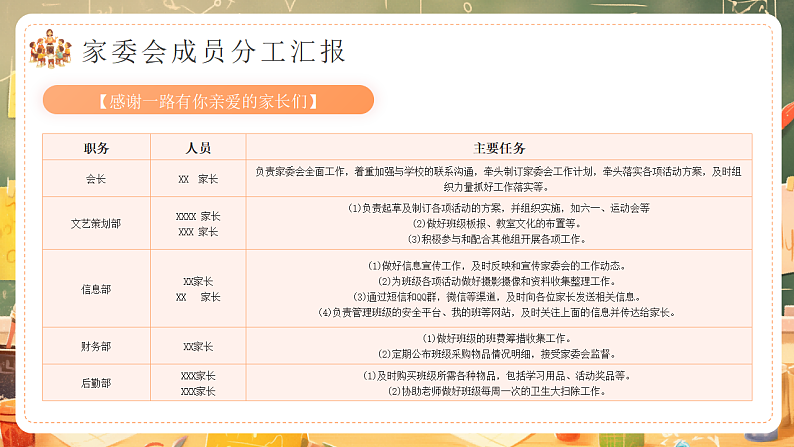Click the line 做好信息宣传工作

497,265
